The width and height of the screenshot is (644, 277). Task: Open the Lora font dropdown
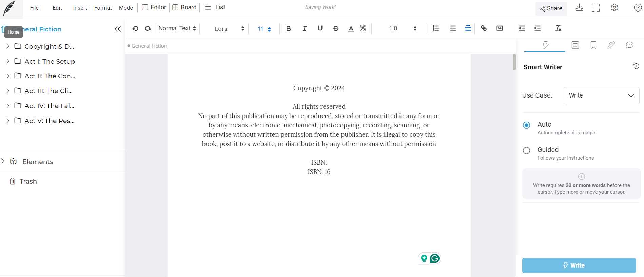[229, 29]
